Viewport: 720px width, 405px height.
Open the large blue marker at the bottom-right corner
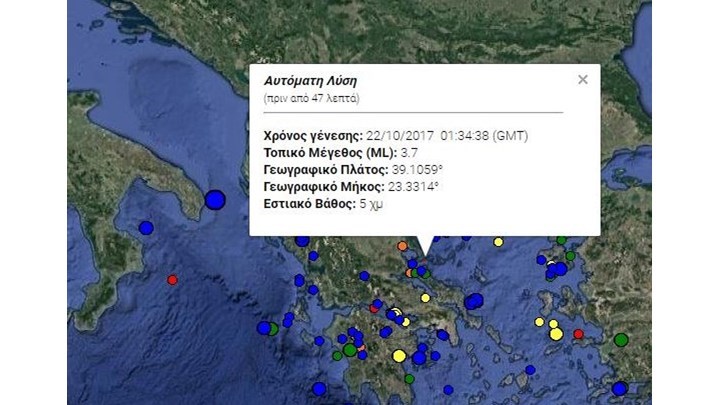tap(619, 389)
